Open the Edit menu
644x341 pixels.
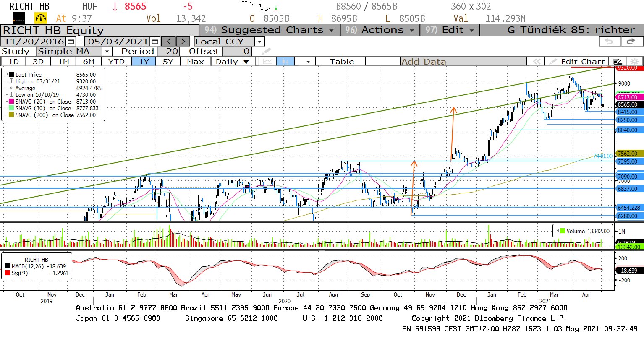(450, 30)
